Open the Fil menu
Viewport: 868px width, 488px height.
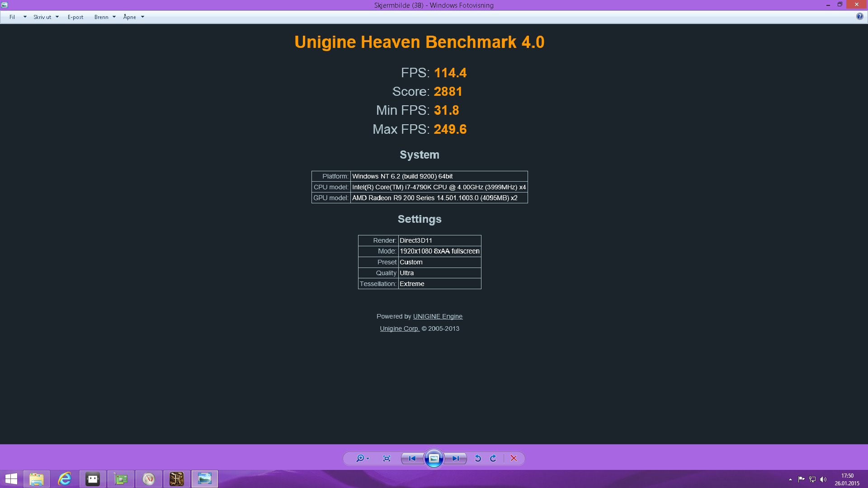tap(12, 17)
